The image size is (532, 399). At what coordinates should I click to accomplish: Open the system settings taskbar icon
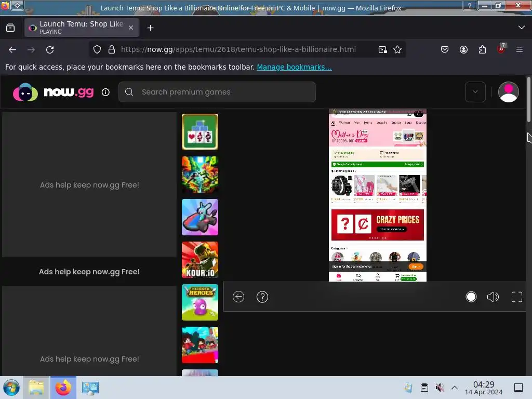pyautogui.click(x=90, y=388)
